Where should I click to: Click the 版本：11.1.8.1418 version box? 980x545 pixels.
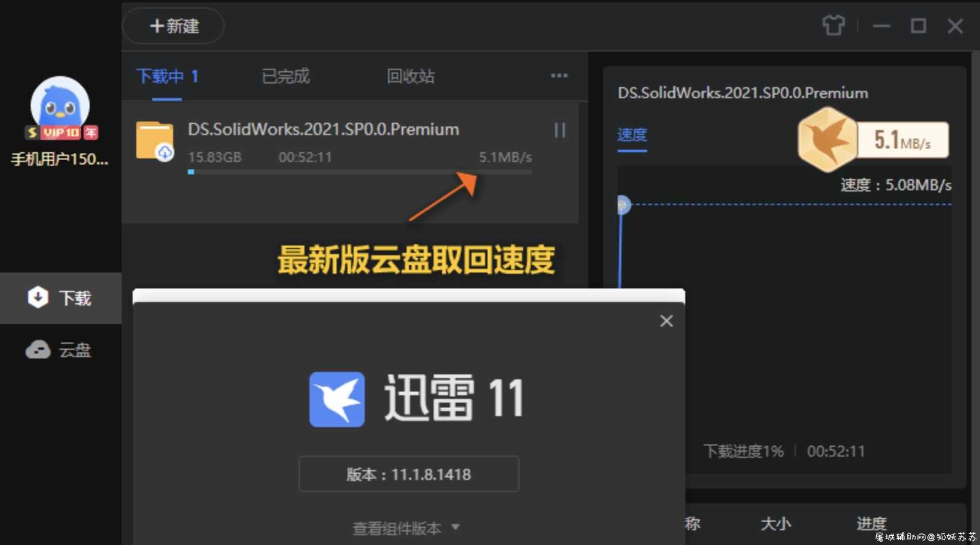[x=409, y=474]
